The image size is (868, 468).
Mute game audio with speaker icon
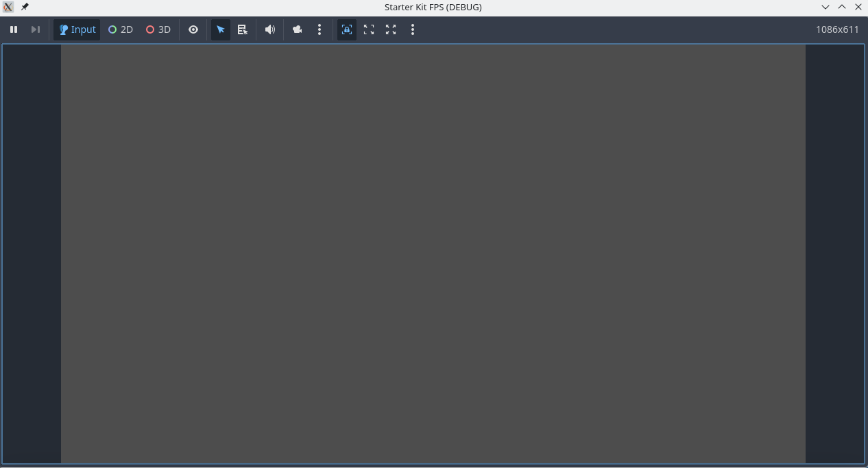[x=270, y=29]
